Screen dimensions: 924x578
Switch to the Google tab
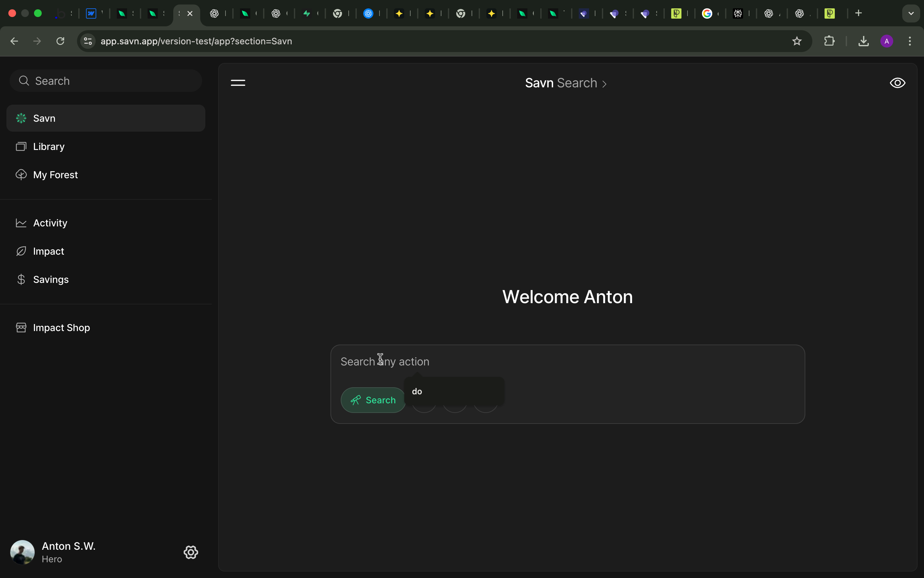[x=707, y=13]
